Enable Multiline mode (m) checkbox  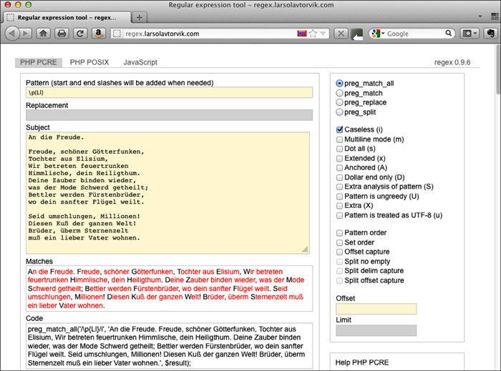pos(339,139)
